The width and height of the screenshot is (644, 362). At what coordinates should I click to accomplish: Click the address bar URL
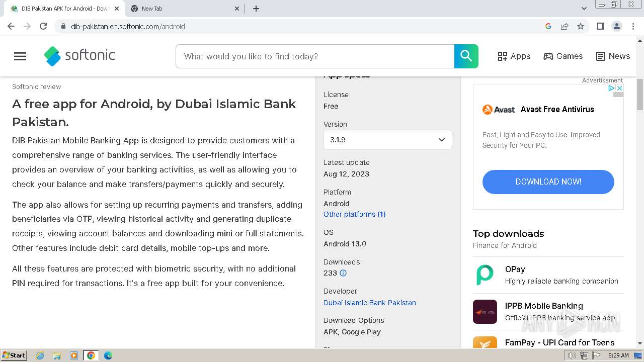click(x=128, y=27)
